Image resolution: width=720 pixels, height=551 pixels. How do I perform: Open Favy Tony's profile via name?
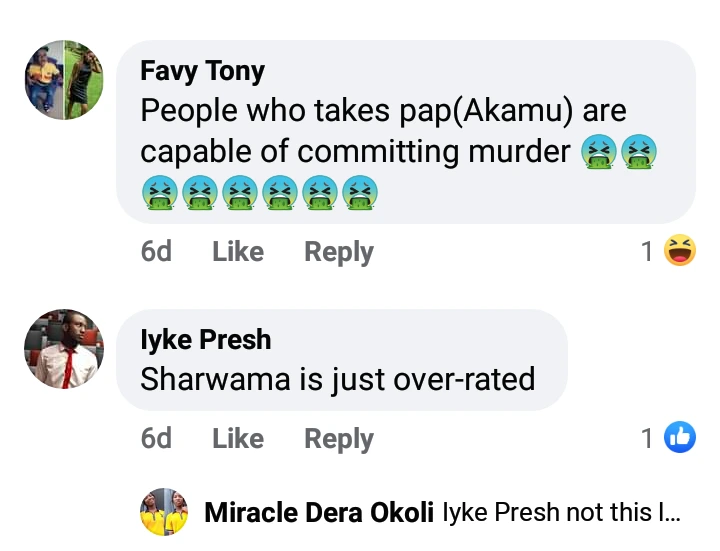202,71
